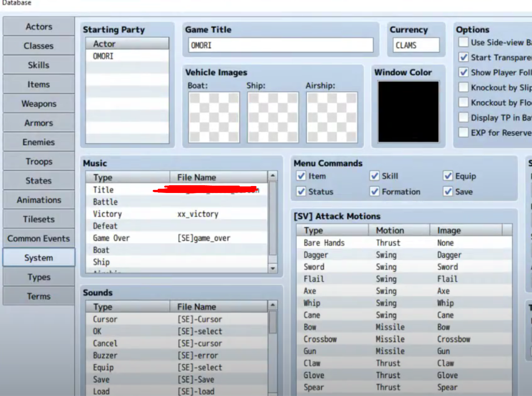
Task: Uncheck the Save menu command
Action: (x=448, y=191)
